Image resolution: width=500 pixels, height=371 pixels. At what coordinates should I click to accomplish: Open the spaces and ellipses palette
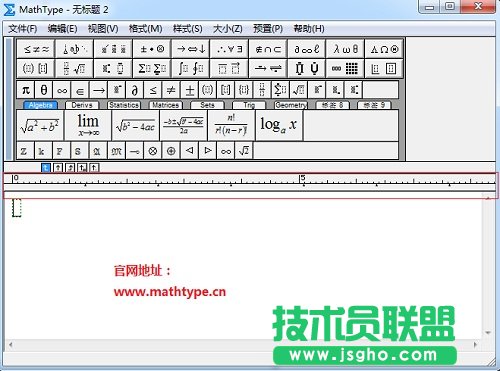tap(75, 49)
